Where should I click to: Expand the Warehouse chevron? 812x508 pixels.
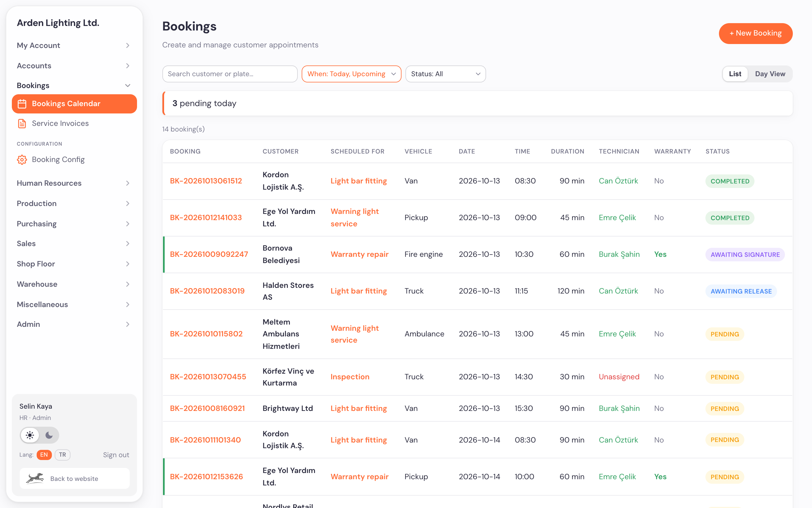(127, 284)
